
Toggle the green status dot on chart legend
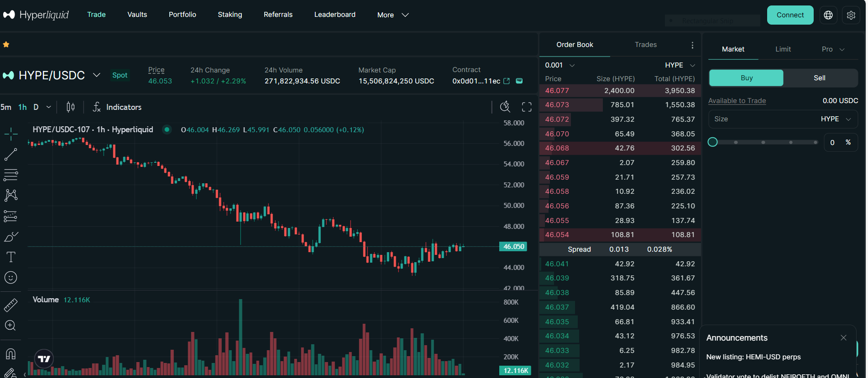pos(167,129)
